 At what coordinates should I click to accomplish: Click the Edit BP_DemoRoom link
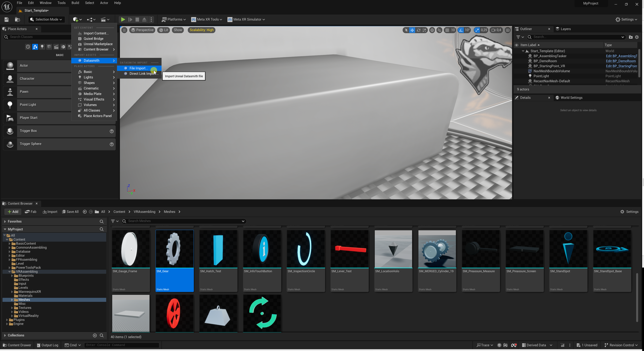click(x=620, y=61)
